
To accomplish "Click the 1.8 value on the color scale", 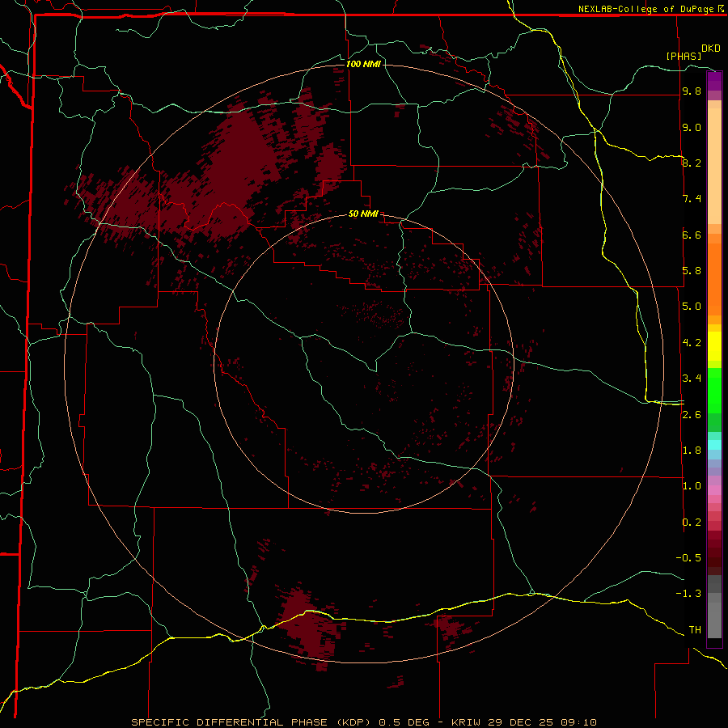I will tap(692, 451).
